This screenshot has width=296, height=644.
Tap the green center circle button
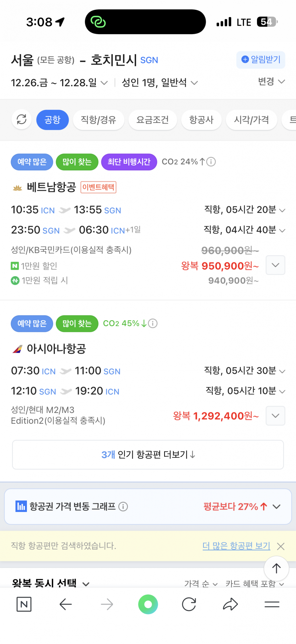[x=148, y=604]
